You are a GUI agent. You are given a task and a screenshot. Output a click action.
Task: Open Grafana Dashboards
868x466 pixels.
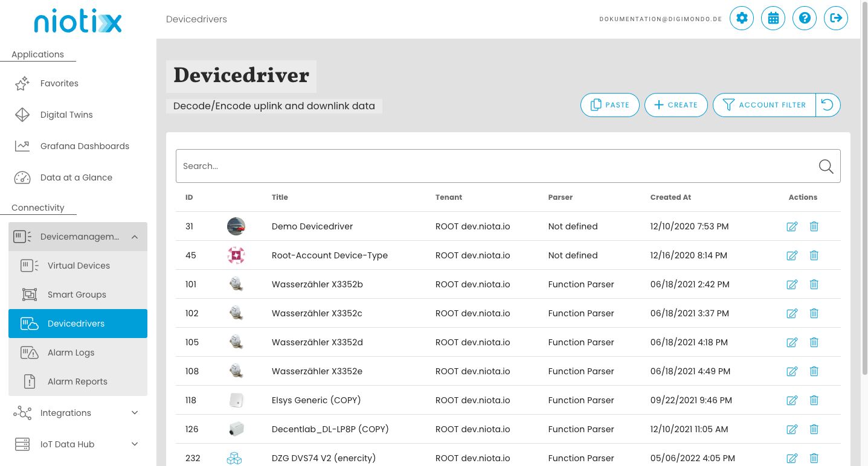tap(85, 146)
